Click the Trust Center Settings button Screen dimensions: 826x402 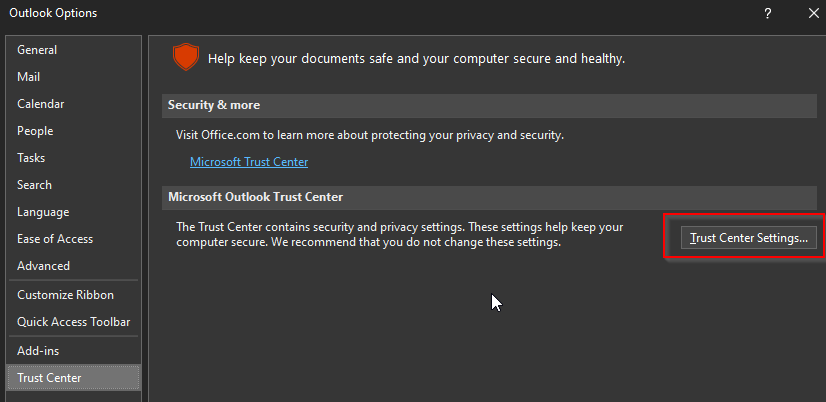[748, 238]
